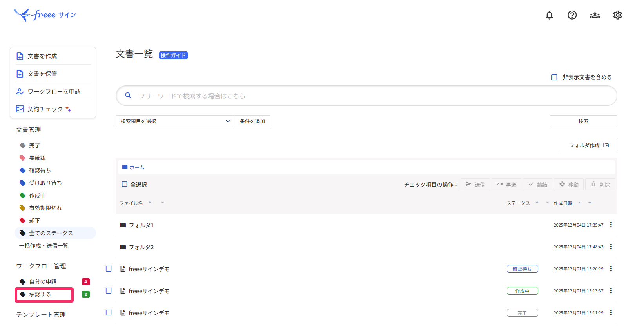Open the help question mark icon
The image size is (644, 328).
[x=572, y=15]
